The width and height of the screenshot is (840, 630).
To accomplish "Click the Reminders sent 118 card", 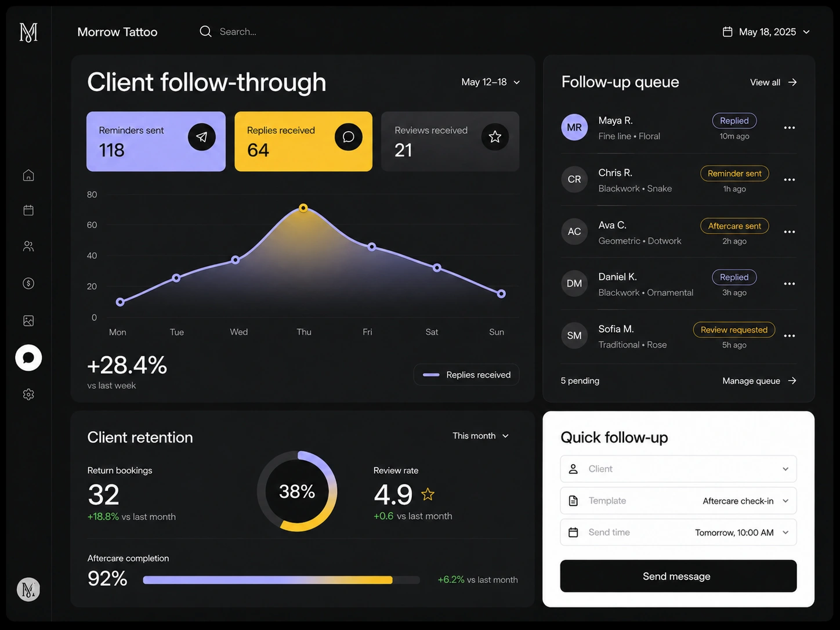I will click(x=156, y=142).
